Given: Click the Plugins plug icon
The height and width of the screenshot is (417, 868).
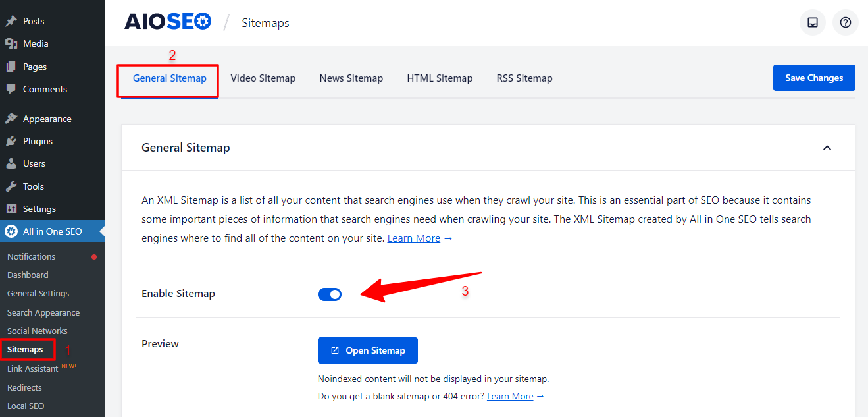Looking at the screenshot, I should [x=11, y=141].
